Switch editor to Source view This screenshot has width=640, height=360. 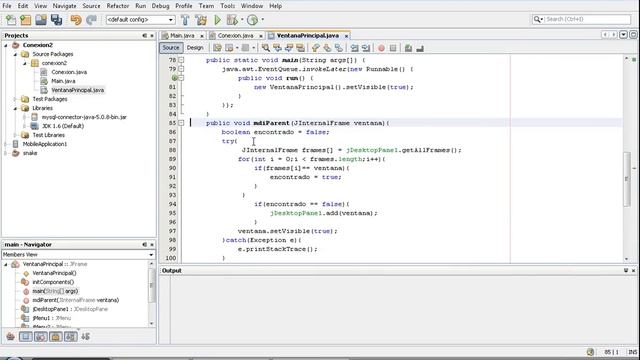(x=171, y=48)
